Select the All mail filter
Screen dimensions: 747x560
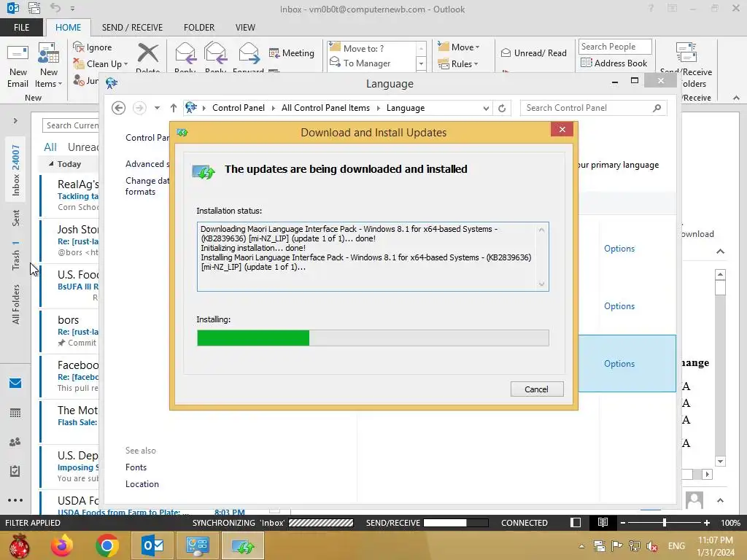[x=50, y=147]
